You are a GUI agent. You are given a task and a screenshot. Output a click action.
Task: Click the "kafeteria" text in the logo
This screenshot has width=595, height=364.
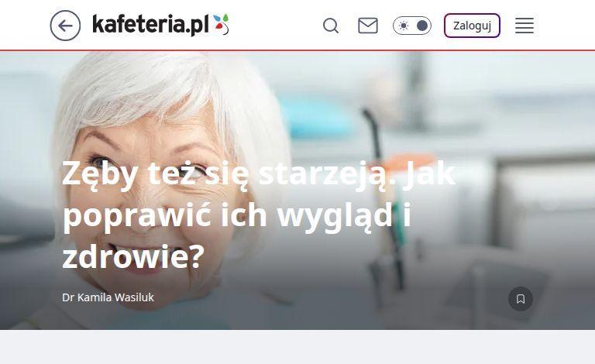[x=139, y=24]
